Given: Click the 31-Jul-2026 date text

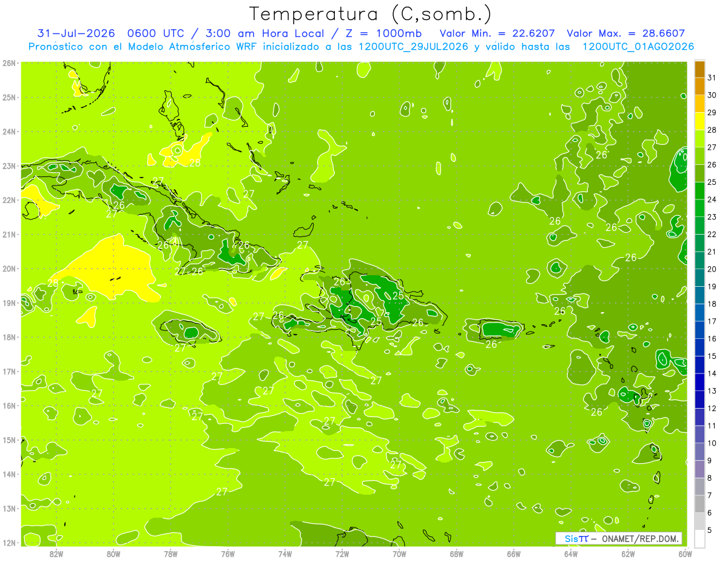Looking at the screenshot, I should (76, 33).
